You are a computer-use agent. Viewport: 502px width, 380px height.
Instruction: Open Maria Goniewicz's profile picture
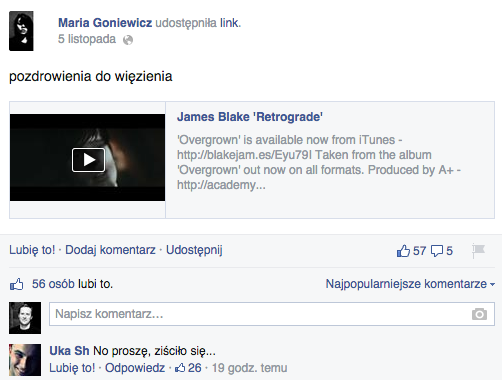(21, 31)
